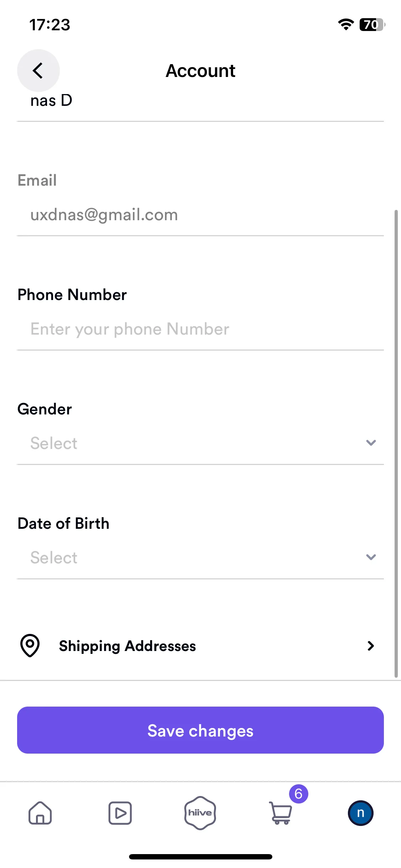401x868 pixels.
Task: Open the Gender Select field
Action: 200,443
